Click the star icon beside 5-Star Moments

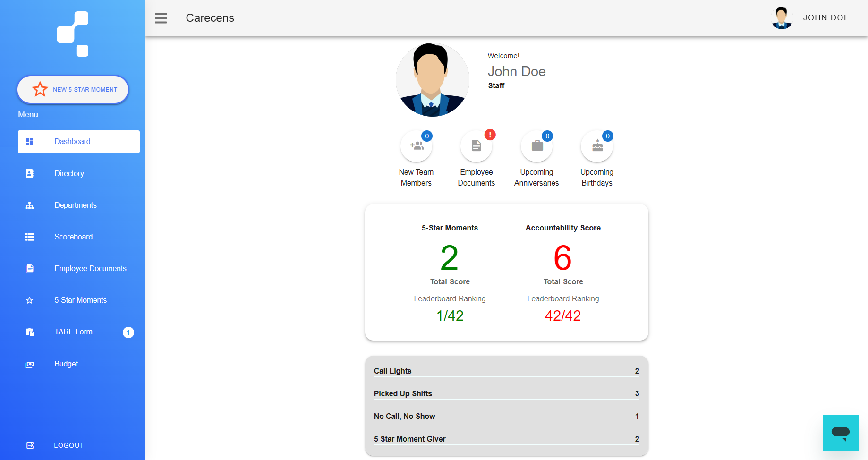click(29, 300)
